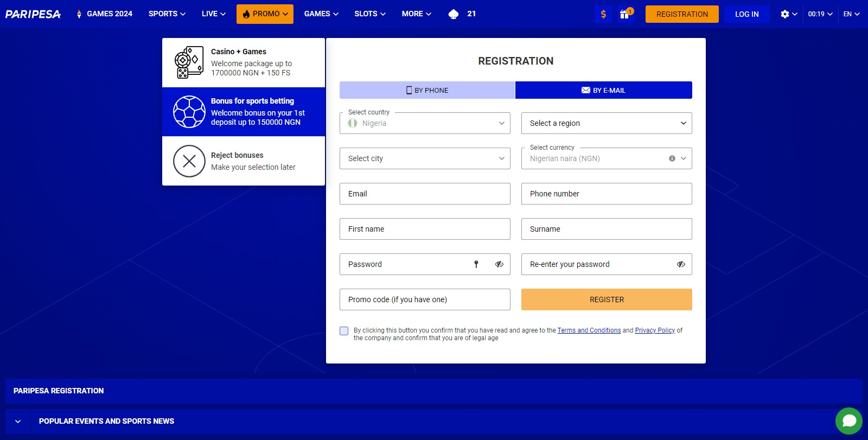868x440 pixels.
Task: Open the EN language dropdown
Action: point(851,14)
